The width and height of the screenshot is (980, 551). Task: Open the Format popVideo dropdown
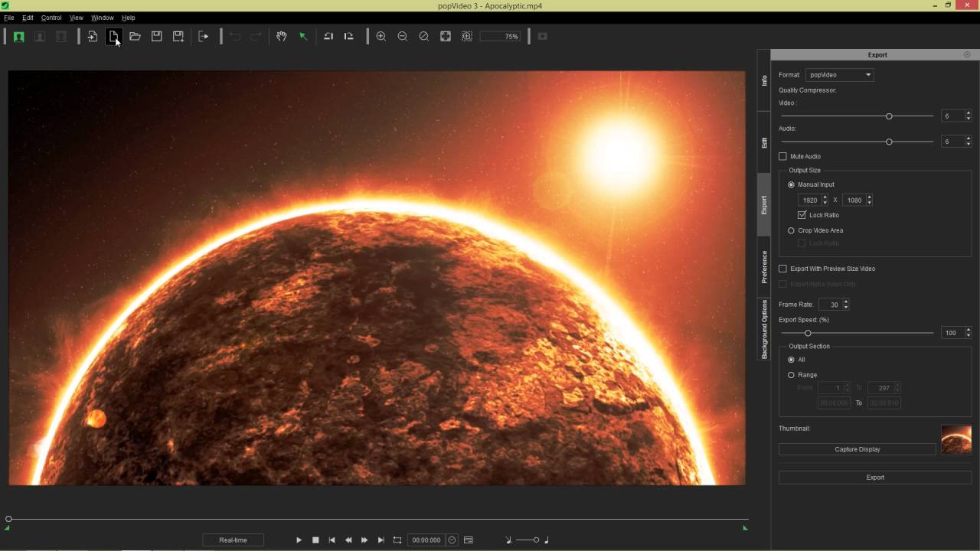pyautogui.click(x=840, y=75)
